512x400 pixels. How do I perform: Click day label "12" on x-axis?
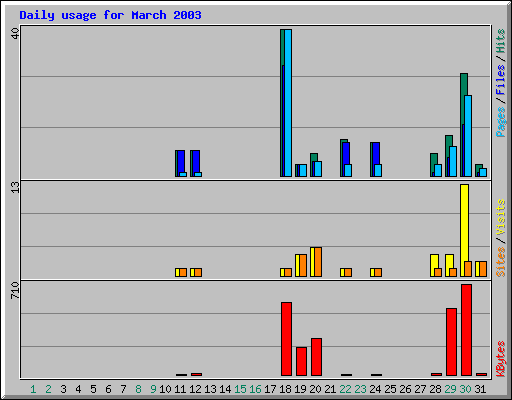[195, 389]
